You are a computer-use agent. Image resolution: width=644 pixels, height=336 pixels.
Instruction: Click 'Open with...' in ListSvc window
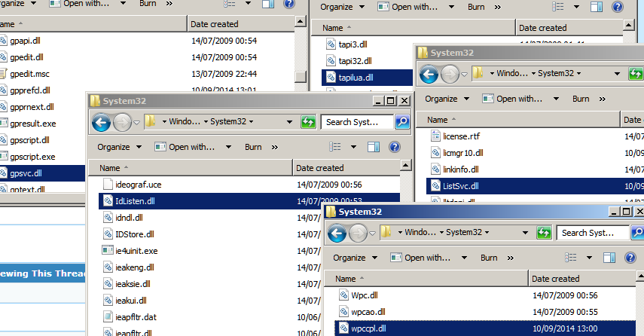pos(513,99)
